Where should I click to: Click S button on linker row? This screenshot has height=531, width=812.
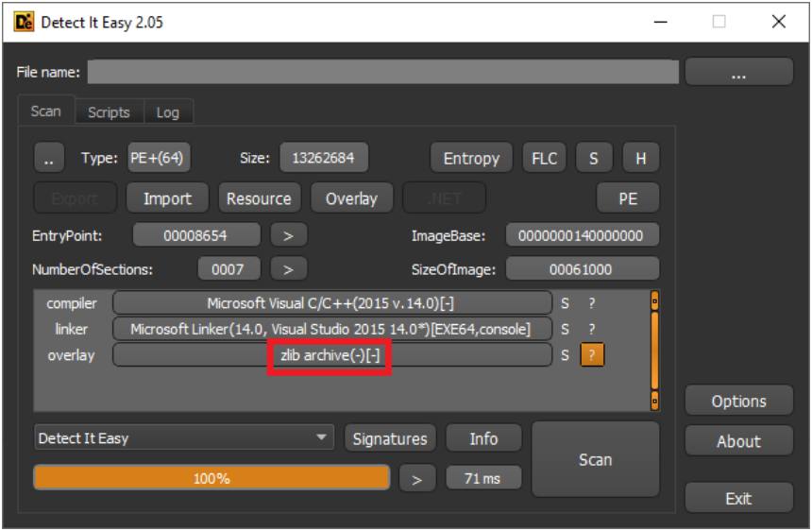[x=565, y=329]
